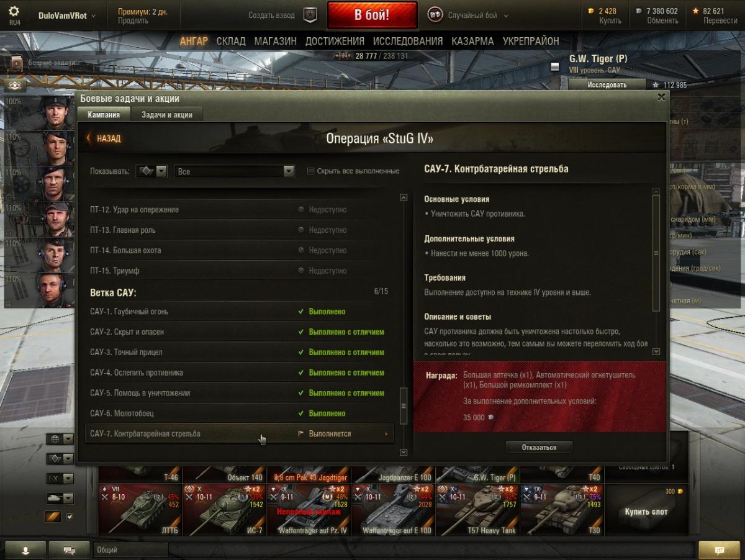
Task: Expand the "Все" filter dropdown
Action: (x=234, y=171)
